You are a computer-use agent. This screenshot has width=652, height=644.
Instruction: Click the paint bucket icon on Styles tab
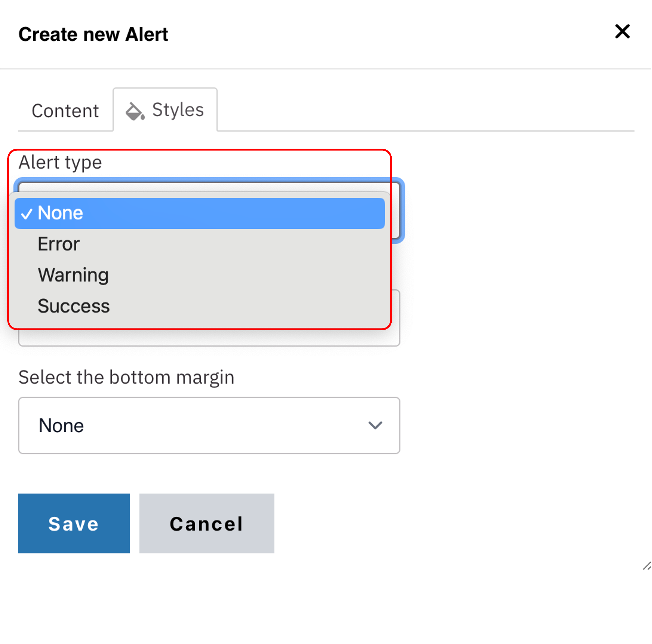135,111
